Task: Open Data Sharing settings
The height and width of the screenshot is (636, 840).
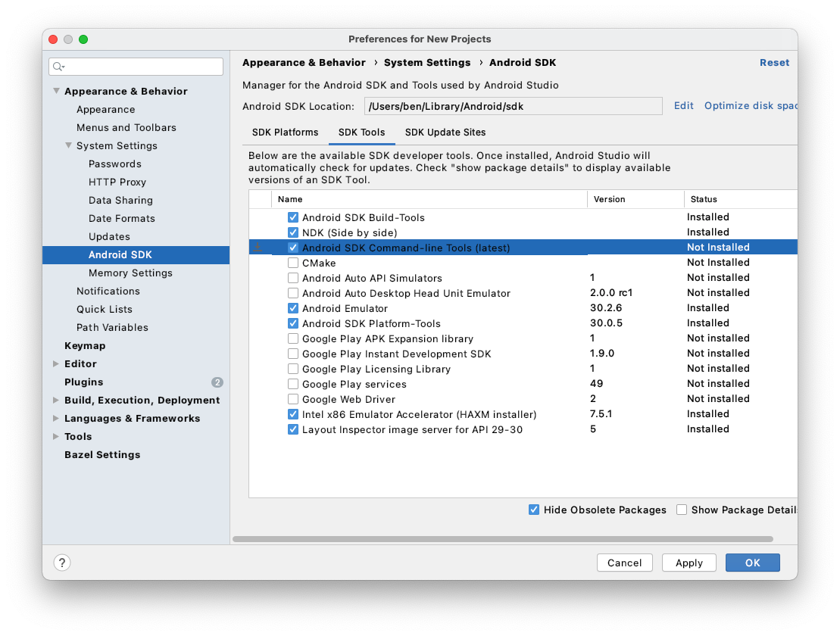Action: coord(120,200)
